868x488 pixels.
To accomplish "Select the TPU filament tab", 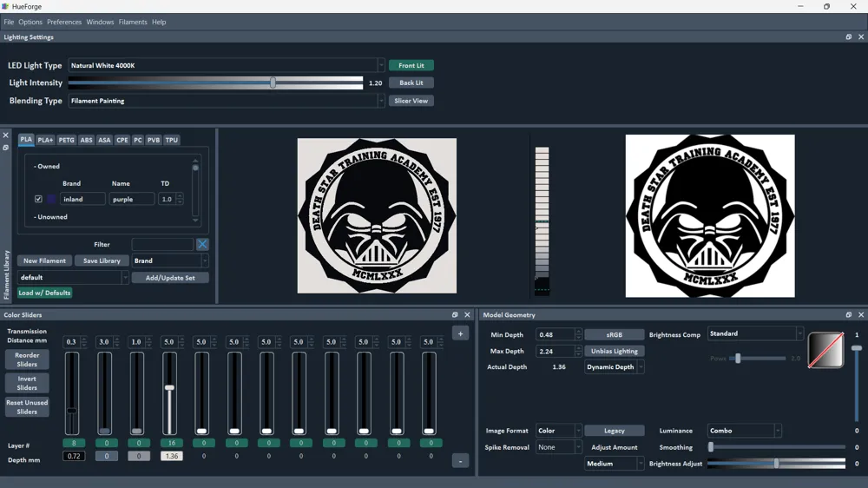I will 172,140.
